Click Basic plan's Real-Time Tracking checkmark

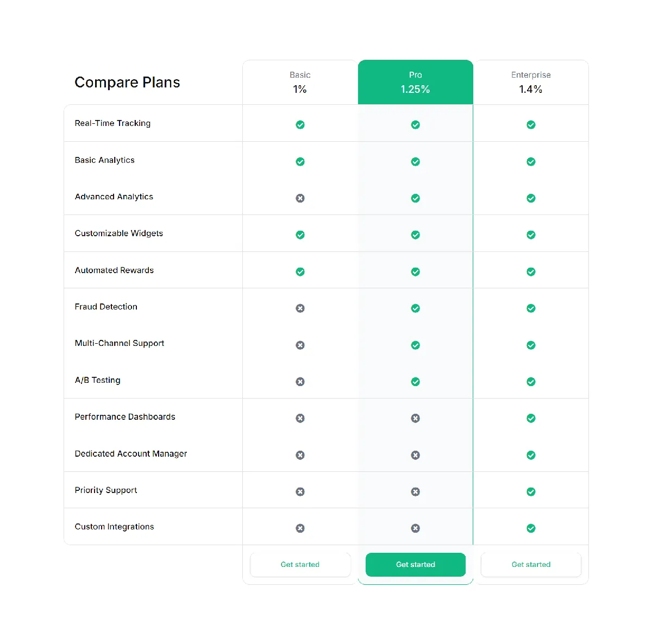(x=300, y=125)
